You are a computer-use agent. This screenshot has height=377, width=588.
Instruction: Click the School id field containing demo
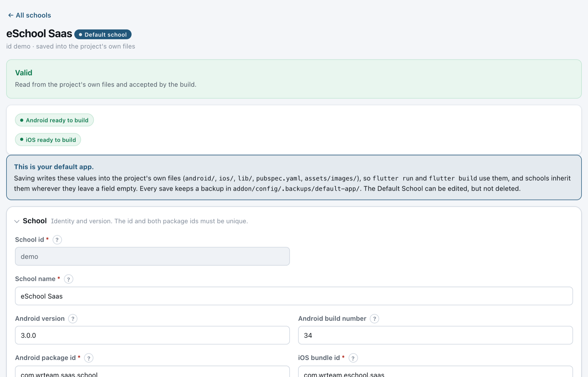pos(152,256)
